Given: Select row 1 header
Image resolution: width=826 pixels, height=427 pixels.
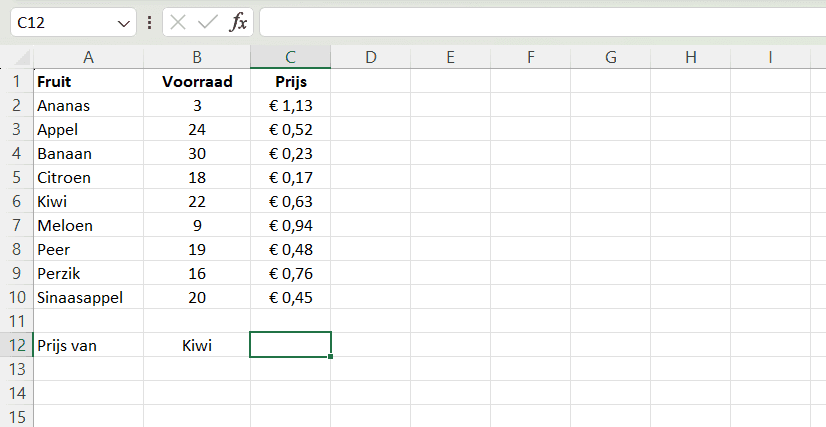Looking at the screenshot, I should point(16,81).
